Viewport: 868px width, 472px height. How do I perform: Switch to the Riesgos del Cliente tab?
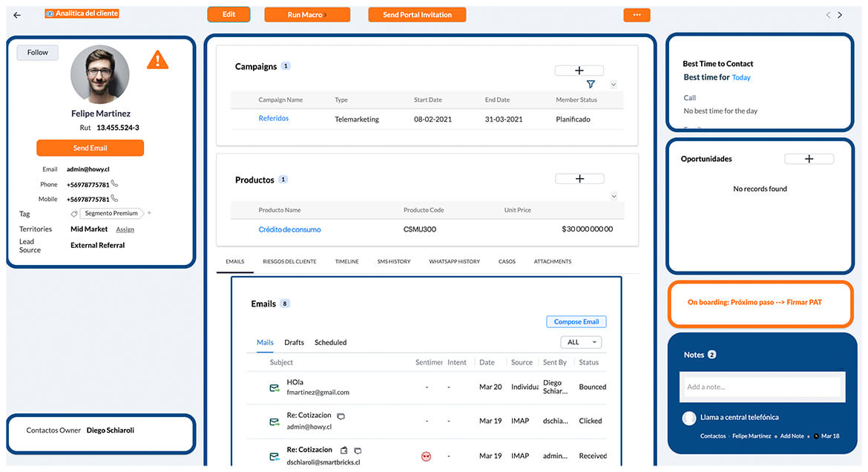coord(289,261)
